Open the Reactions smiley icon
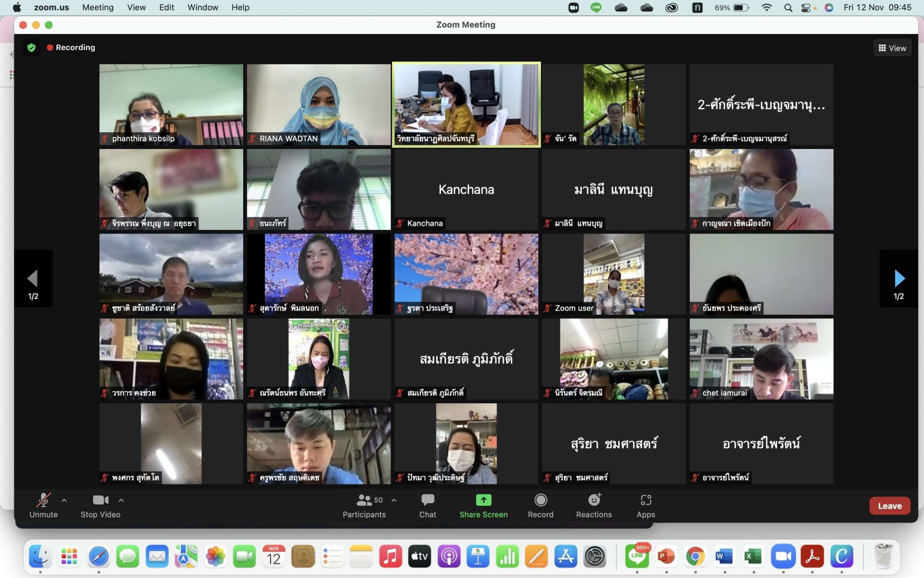 click(594, 500)
